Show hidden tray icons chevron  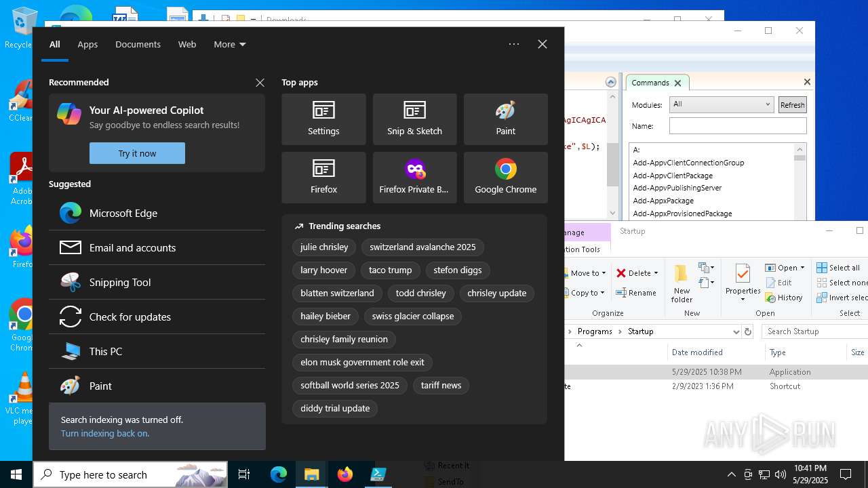click(731, 474)
